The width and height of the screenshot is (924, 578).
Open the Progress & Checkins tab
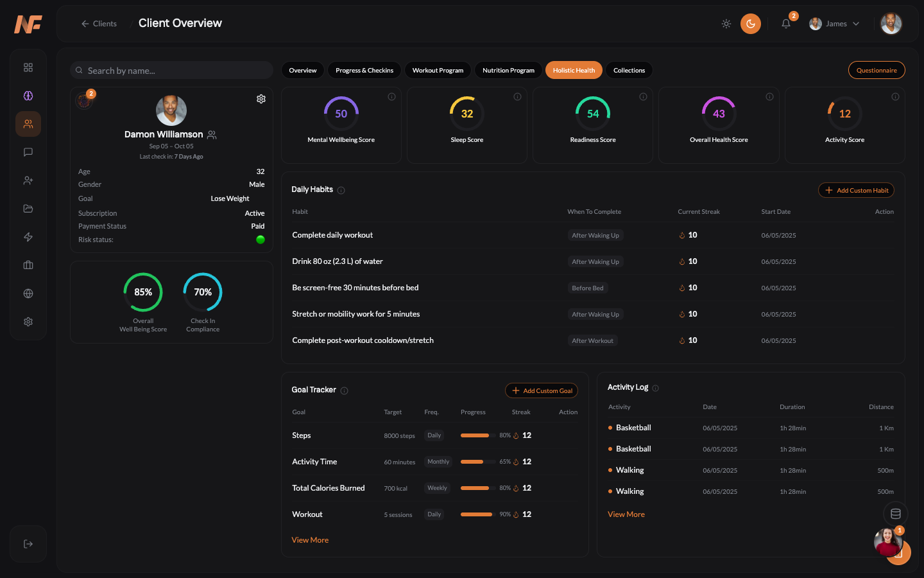(364, 70)
